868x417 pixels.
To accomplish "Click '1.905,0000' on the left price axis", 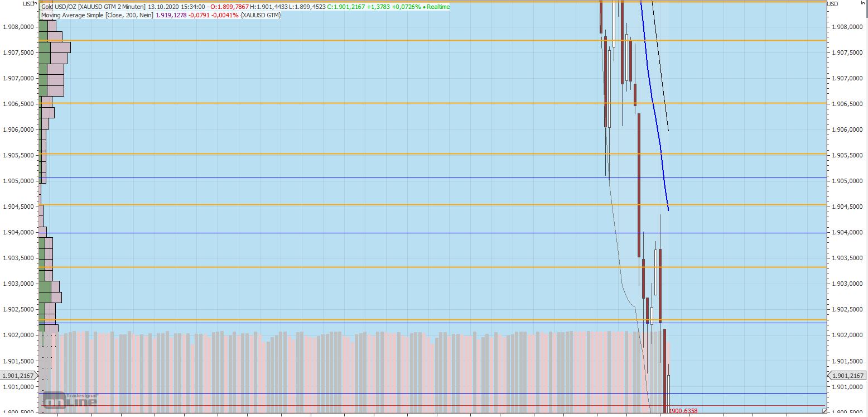I will point(18,181).
